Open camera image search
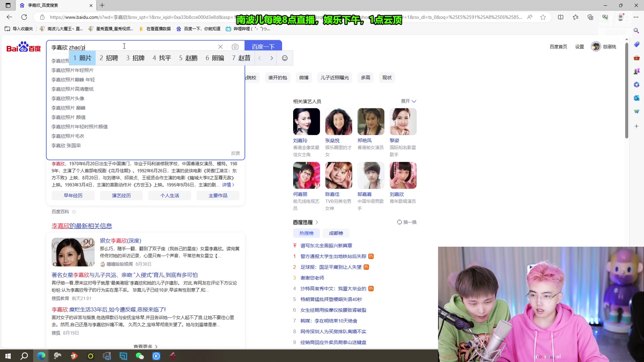 pos(235,47)
